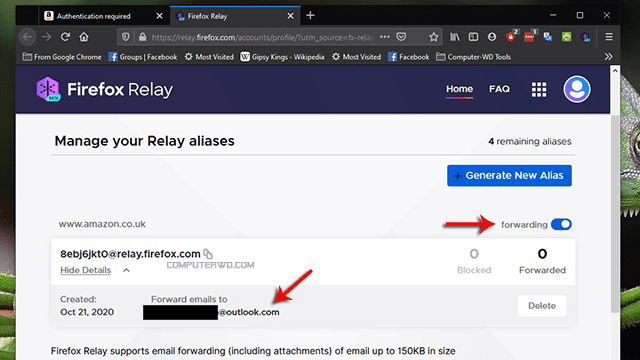Open the Firefox account toolbar icon

click(x=492, y=37)
